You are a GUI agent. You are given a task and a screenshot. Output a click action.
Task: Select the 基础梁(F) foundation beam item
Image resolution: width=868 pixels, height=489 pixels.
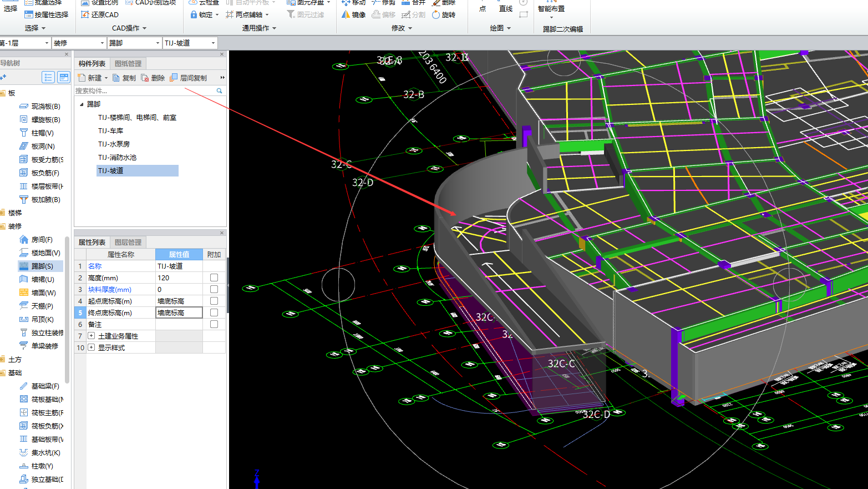(x=39, y=386)
